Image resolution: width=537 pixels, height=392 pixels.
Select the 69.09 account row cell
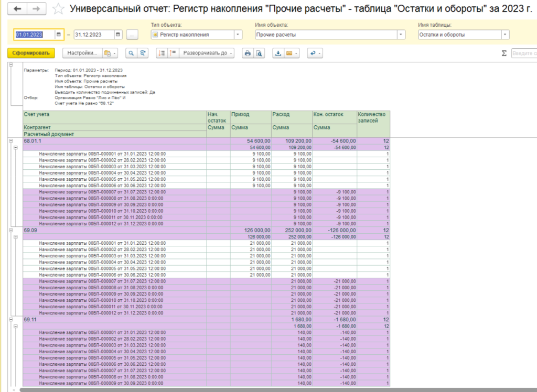pos(115,230)
